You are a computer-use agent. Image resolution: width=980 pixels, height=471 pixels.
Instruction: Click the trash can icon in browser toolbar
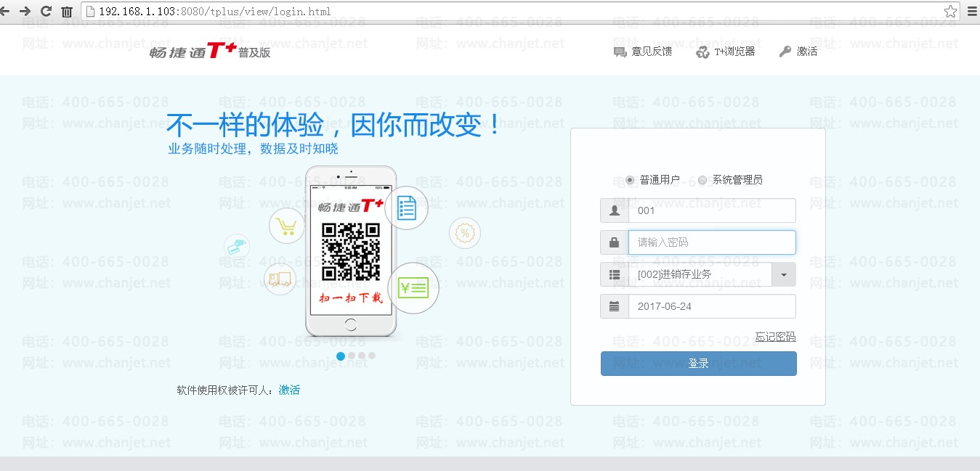(x=67, y=12)
